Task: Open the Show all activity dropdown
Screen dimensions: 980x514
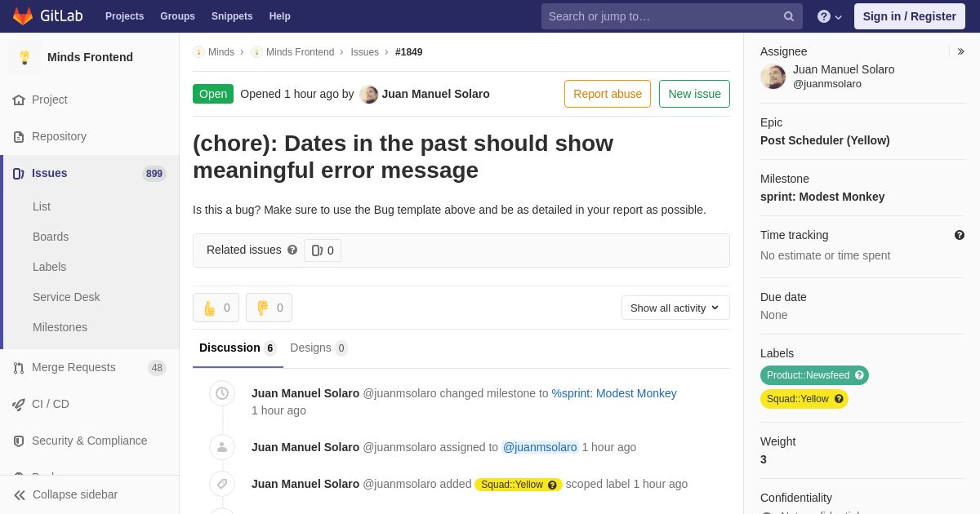Action: (675, 308)
